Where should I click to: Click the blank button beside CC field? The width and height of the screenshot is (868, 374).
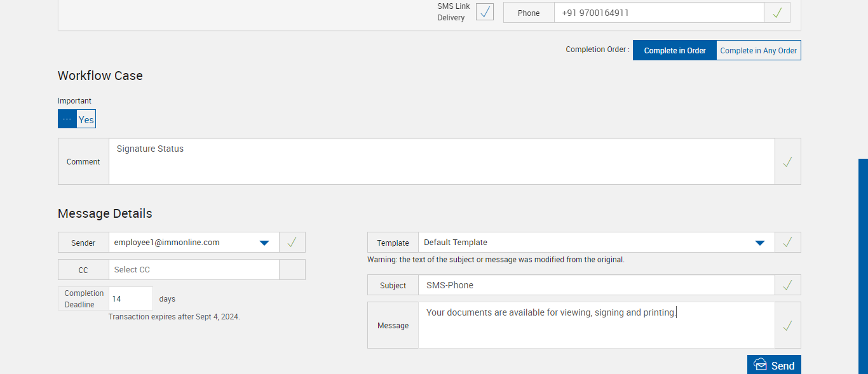point(292,270)
